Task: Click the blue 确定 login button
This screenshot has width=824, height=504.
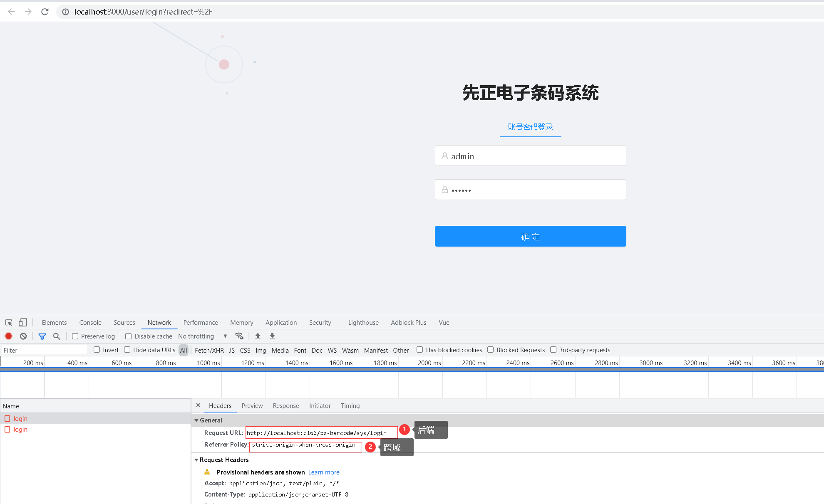Action: (x=530, y=236)
